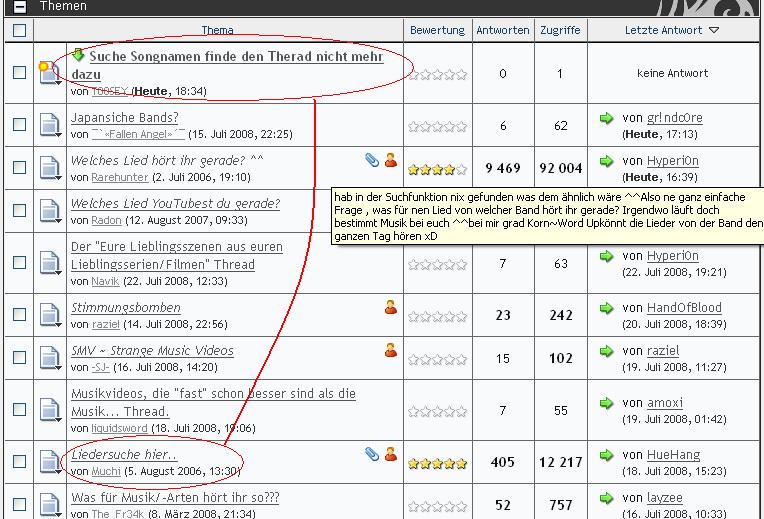Click green arrow before 'Suche Songnamen' thread
This screenshot has width=764, height=519.
(79, 55)
